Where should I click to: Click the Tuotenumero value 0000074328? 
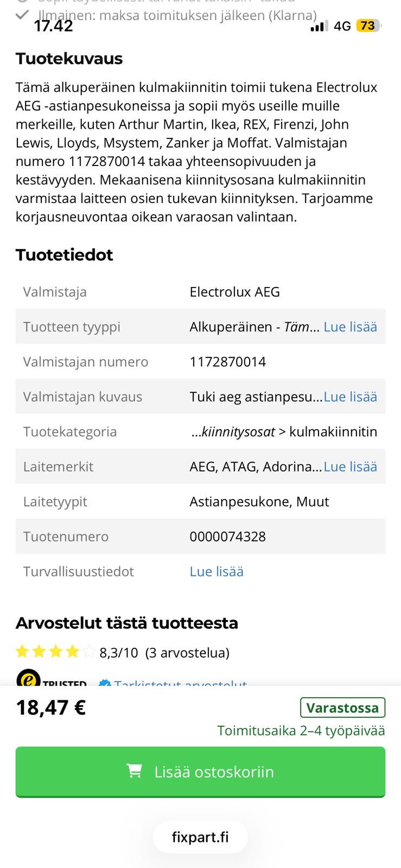(227, 537)
